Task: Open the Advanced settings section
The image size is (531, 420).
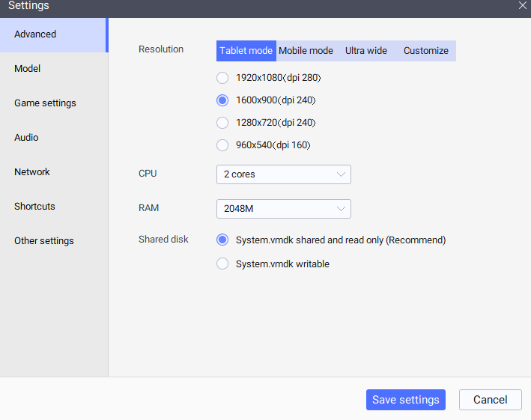Action: point(54,35)
